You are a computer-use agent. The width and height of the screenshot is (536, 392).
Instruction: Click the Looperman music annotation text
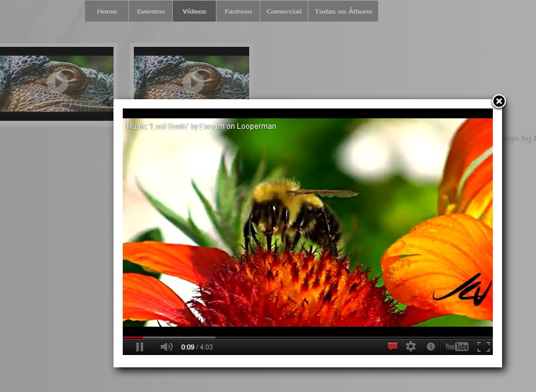point(201,126)
